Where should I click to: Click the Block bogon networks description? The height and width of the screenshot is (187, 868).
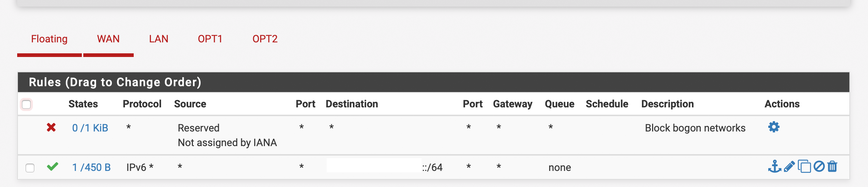pos(695,128)
